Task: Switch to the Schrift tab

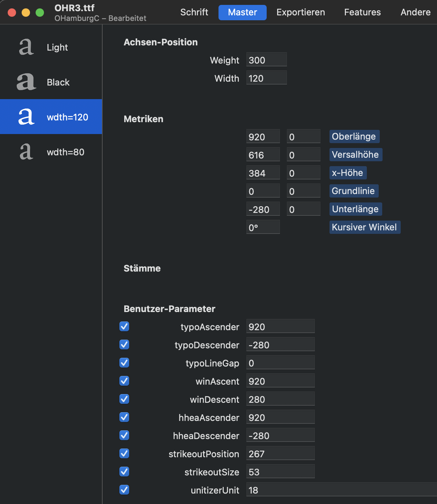Action: coord(194,12)
